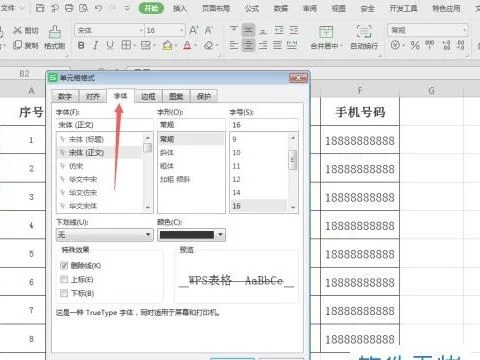Apply cell borders from ribbon
This screenshot has width=480, height=360.
pos(126,45)
